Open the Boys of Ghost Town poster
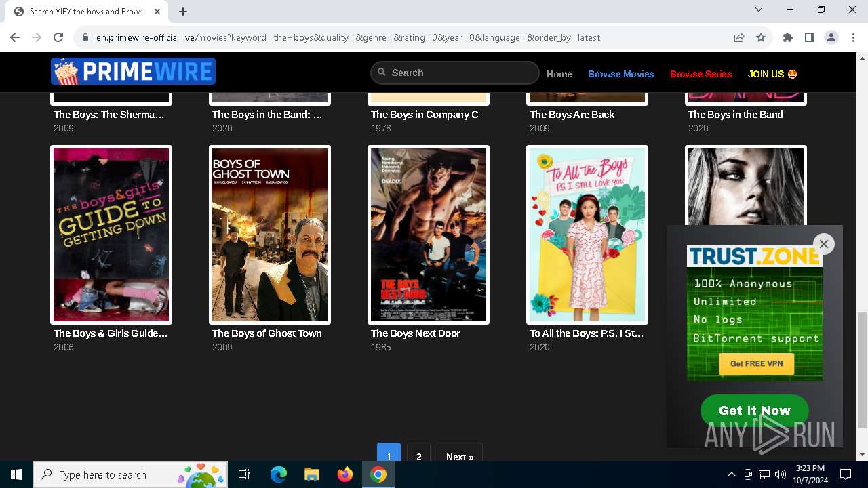This screenshot has height=488, width=868. 270,235
